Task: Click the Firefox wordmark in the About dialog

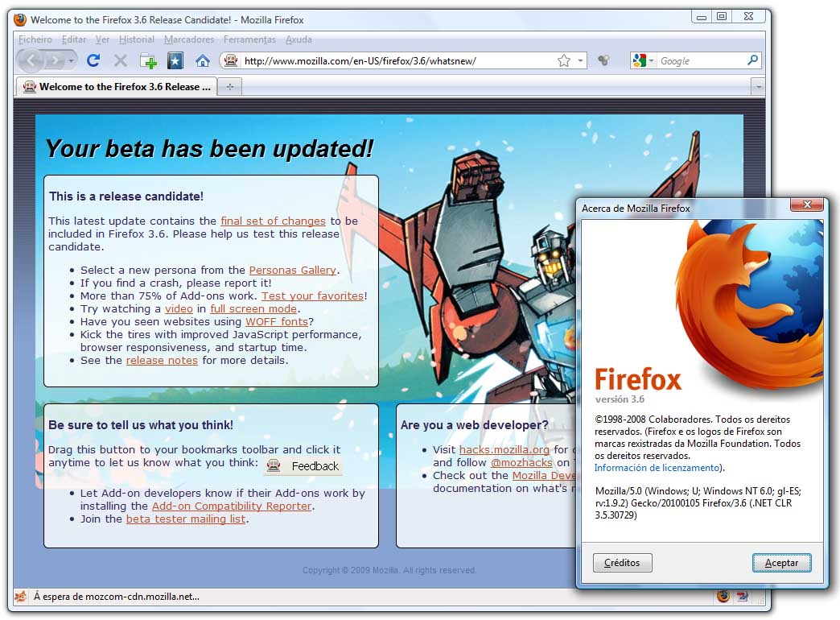Action: click(638, 379)
